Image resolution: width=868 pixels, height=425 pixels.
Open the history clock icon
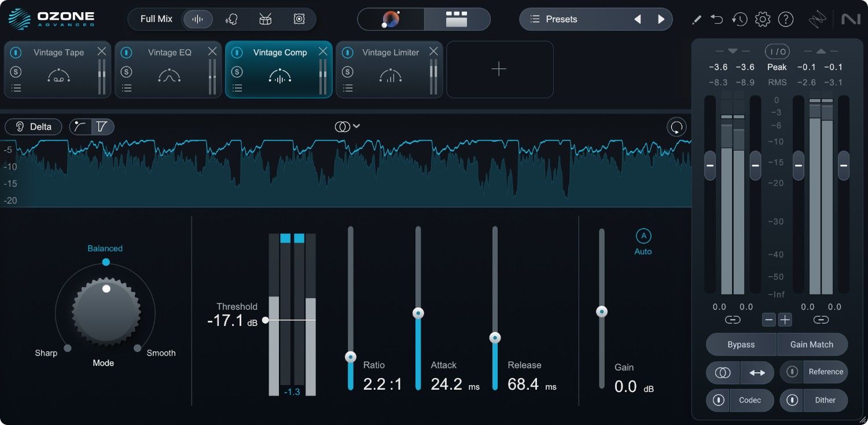[x=739, y=19]
